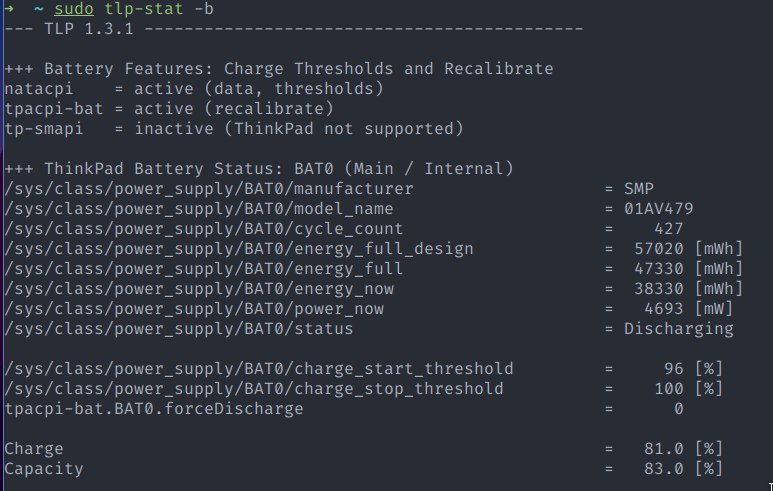
Task: Click the charge_start_threshold value 96
Action: point(673,369)
